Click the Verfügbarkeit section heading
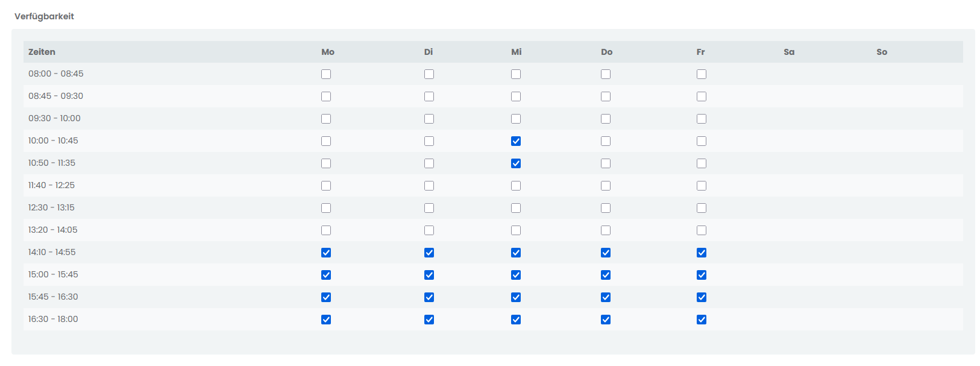Screen dimensions: 980x366 [x=44, y=16]
